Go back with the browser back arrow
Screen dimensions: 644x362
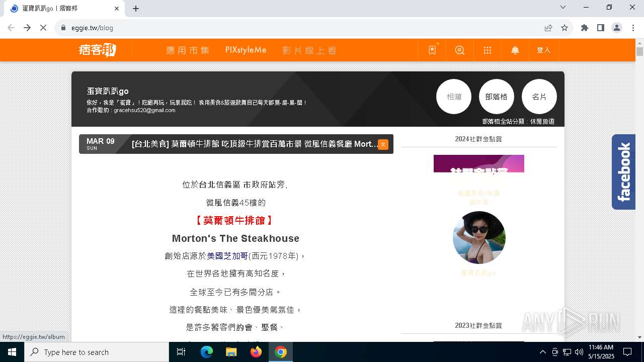point(11,28)
